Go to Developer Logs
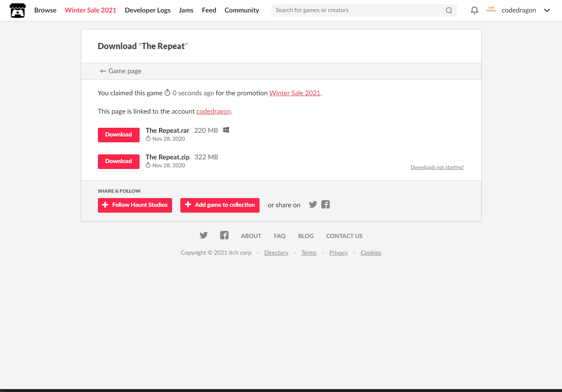This screenshot has width=562, height=392. [x=147, y=10]
